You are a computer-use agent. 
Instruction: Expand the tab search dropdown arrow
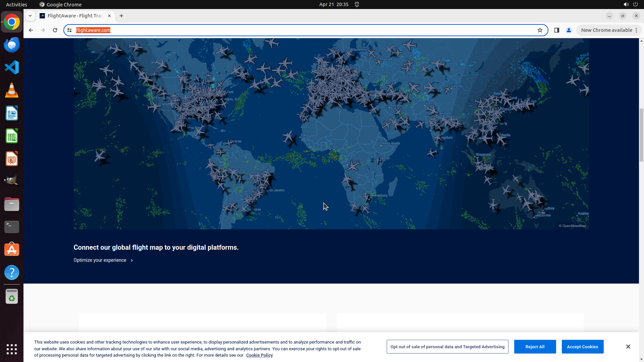click(30, 16)
